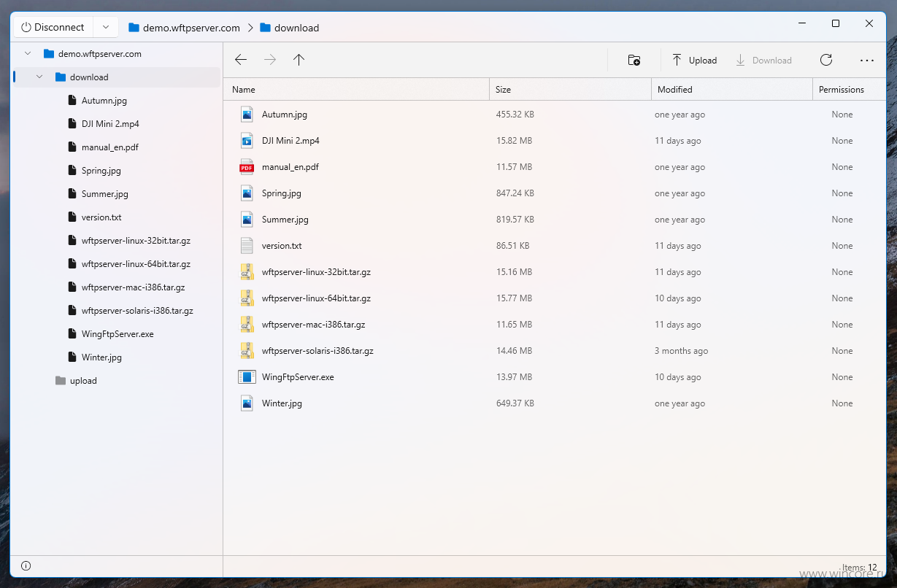
Task: Click the Download button
Action: point(763,61)
